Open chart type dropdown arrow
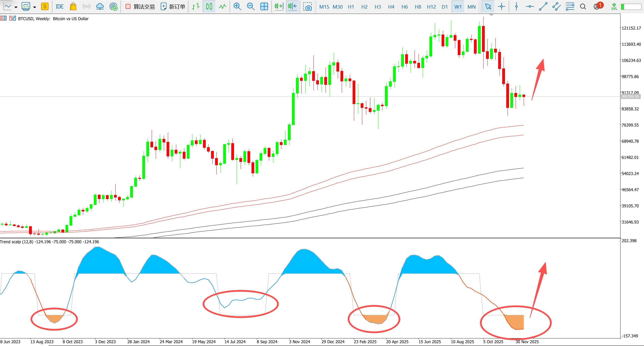 point(16,7)
